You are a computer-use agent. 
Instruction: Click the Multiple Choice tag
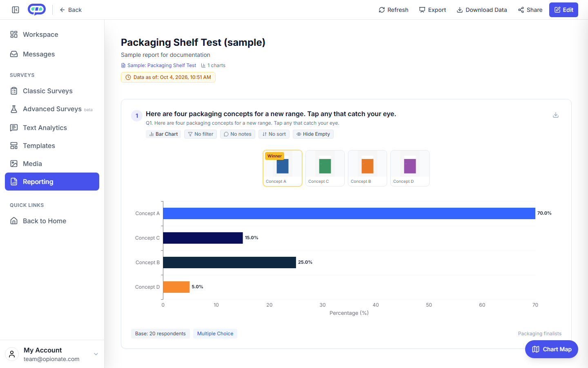pos(215,334)
